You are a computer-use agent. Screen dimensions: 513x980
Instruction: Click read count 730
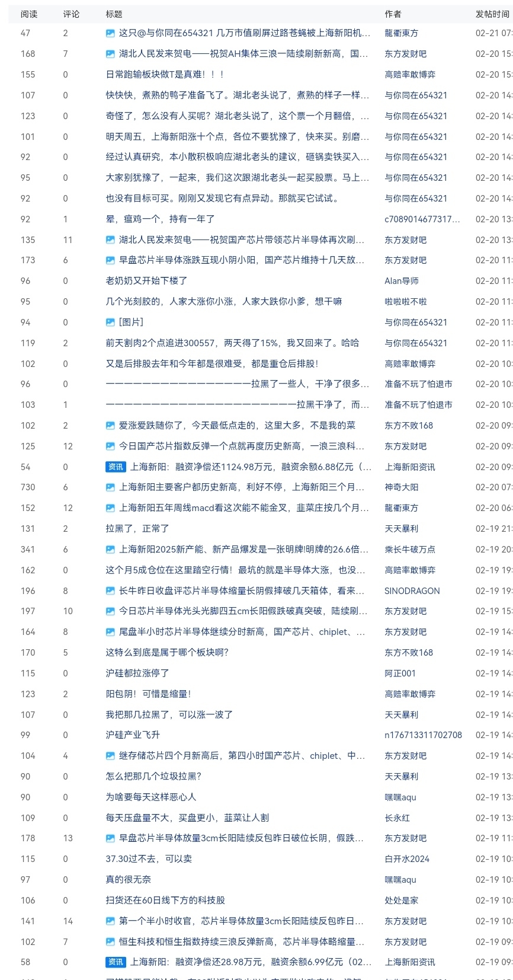(28, 487)
